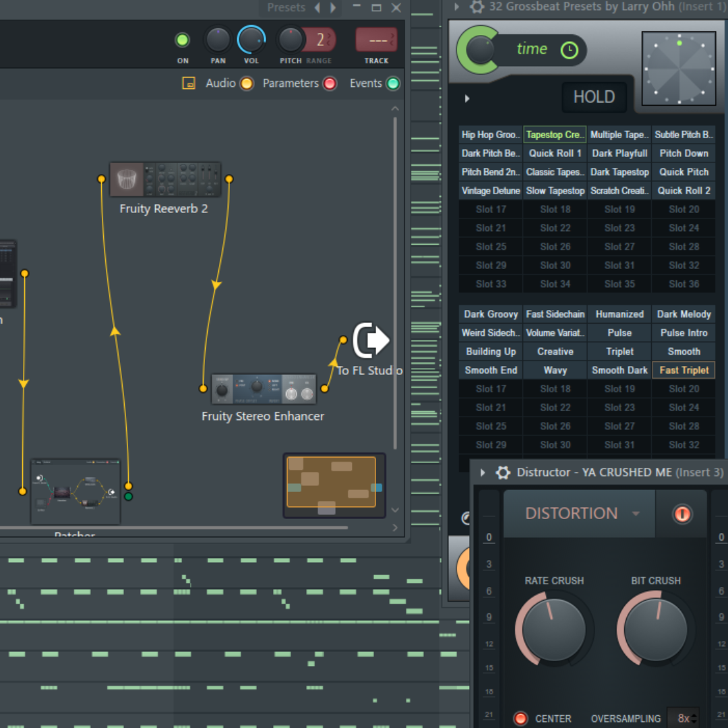Click the gear icon in the Distructor header

tap(503, 473)
